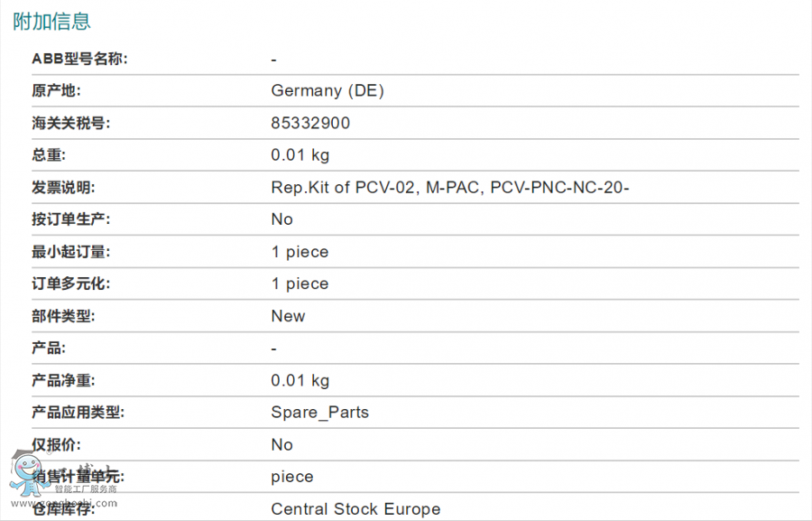This screenshot has width=812, height=521.
Task: Click the 订单多元化 value 1 piece
Action: pos(300,284)
